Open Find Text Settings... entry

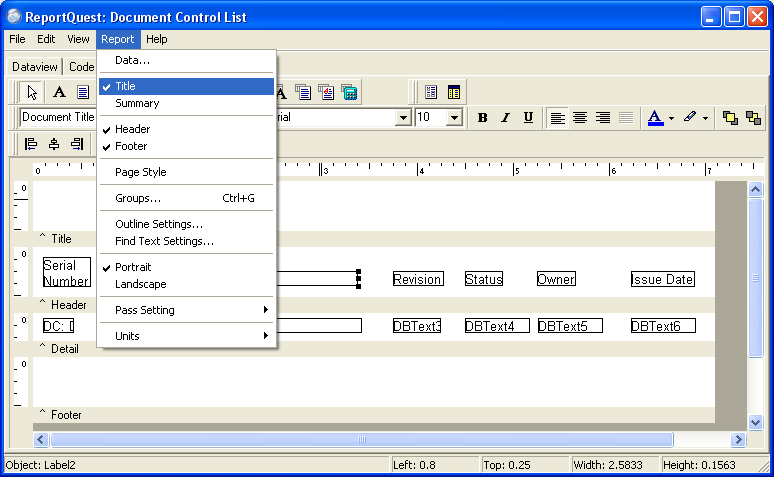[186, 241]
